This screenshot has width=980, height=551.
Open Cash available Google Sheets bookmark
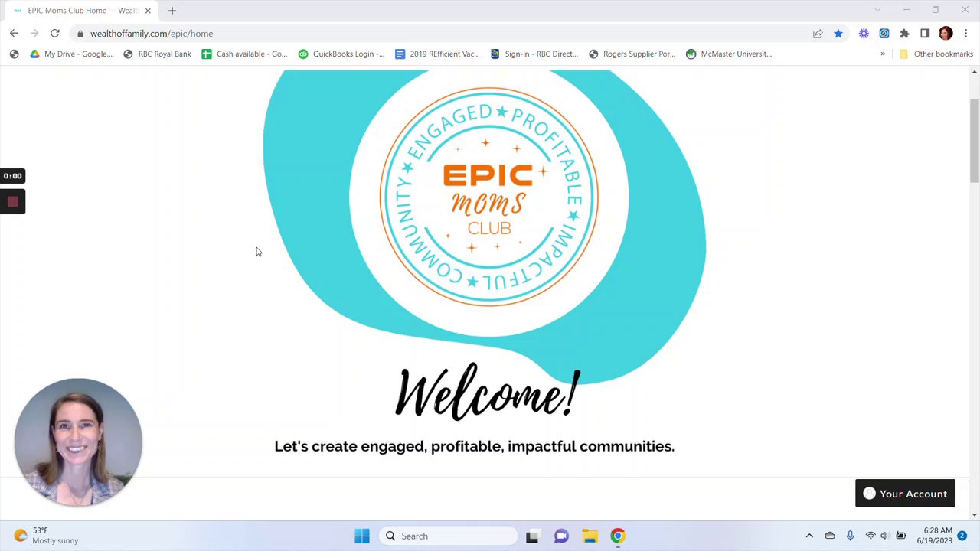coord(244,54)
